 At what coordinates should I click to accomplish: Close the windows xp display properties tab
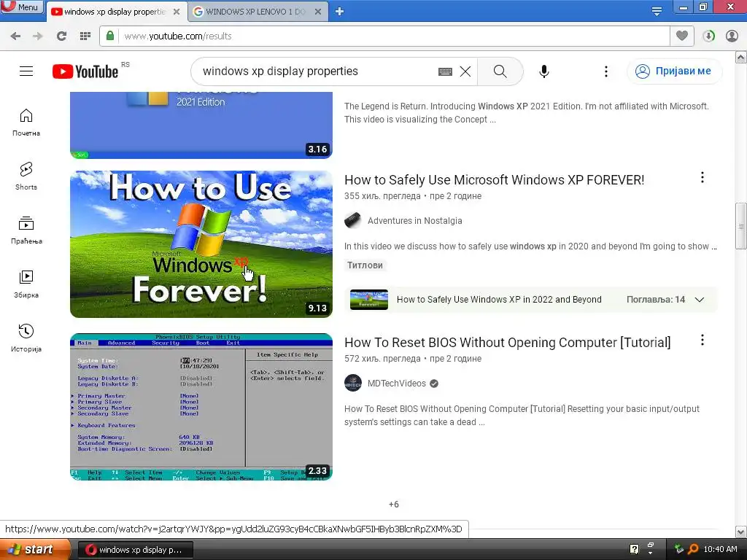click(177, 12)
